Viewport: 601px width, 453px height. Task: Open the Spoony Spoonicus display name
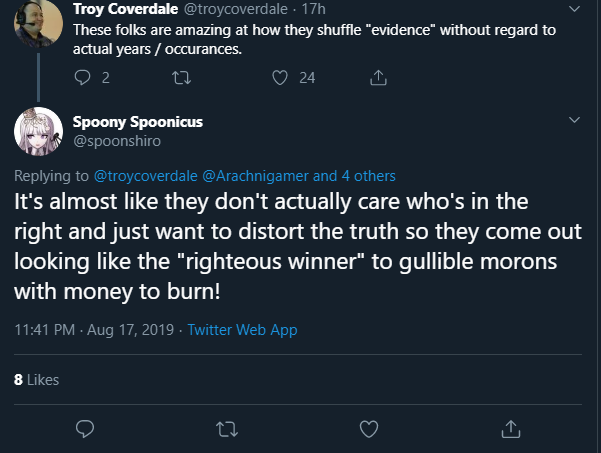click(x=138, y=122)
